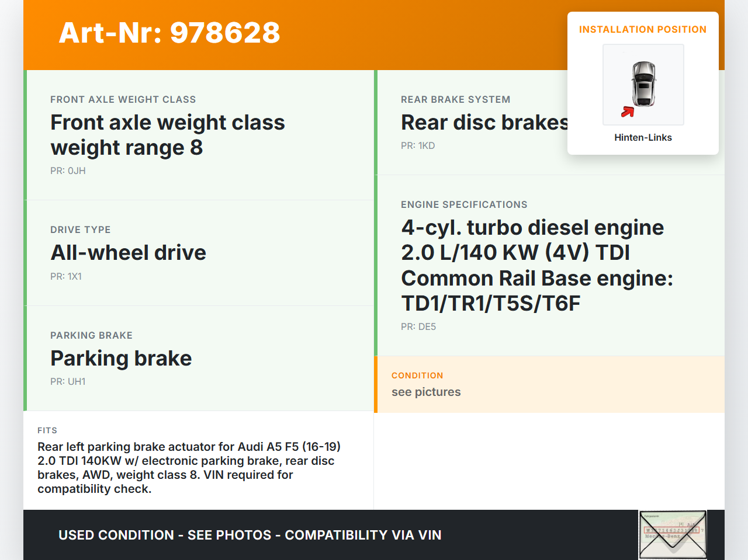748x560 pixels.
Task: Click the PR: DE5 code
Action: click(418, 326)
